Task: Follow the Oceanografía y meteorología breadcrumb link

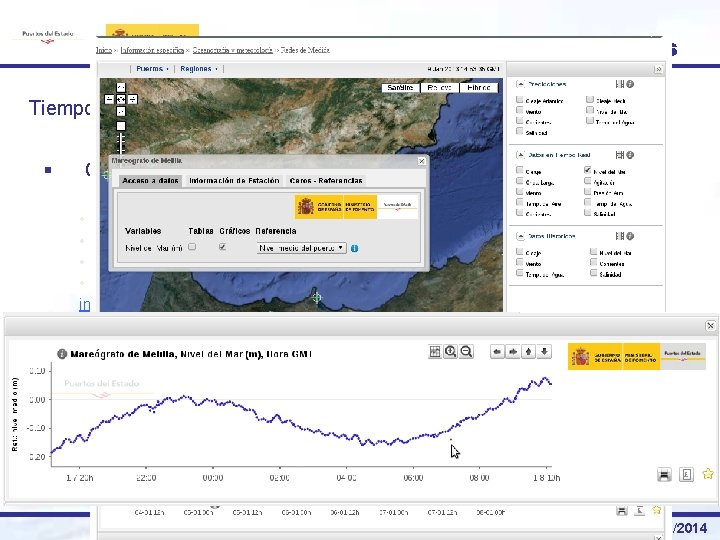Action: pyautogui.click(x=232, y=50)
